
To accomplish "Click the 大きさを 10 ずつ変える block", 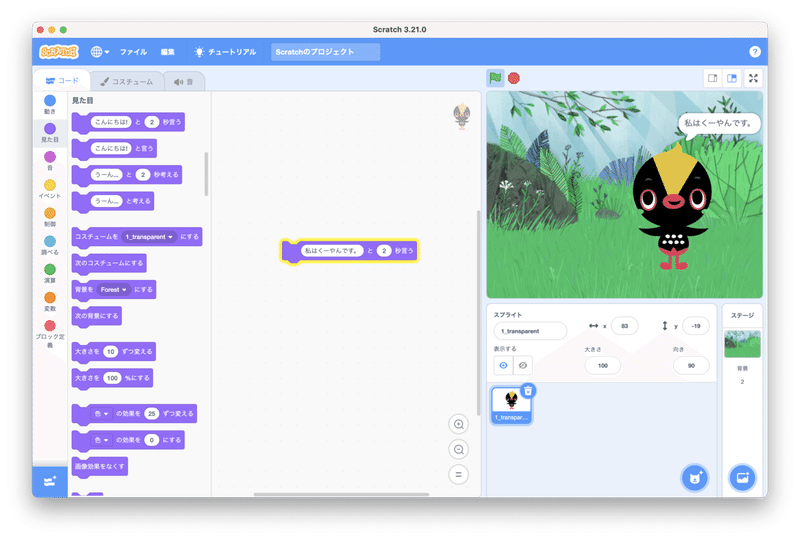I will click(113, 352).
